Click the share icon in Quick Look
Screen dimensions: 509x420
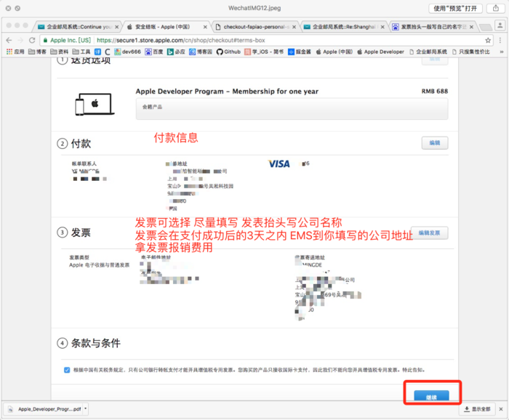point(496,9)
